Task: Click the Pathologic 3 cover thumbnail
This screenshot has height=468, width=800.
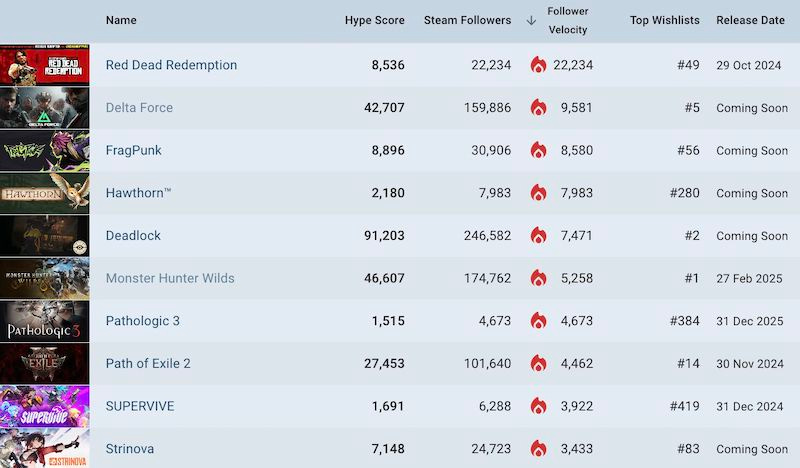Action: (44, 321)
